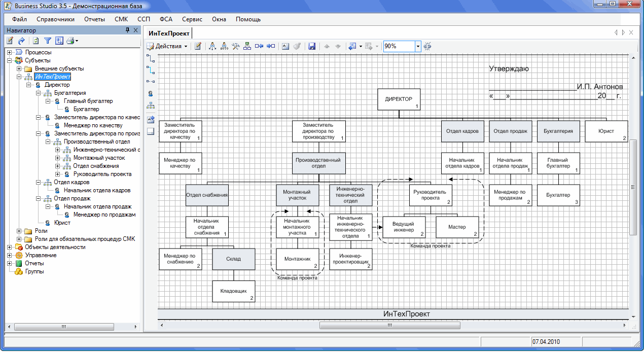This screenshot has width=644, height=352.
Task: Select the position person tool in palette
Action: click(151, 94)
